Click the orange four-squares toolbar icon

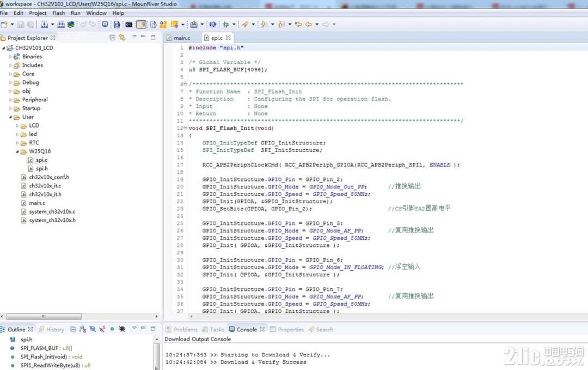coord(163,25)
